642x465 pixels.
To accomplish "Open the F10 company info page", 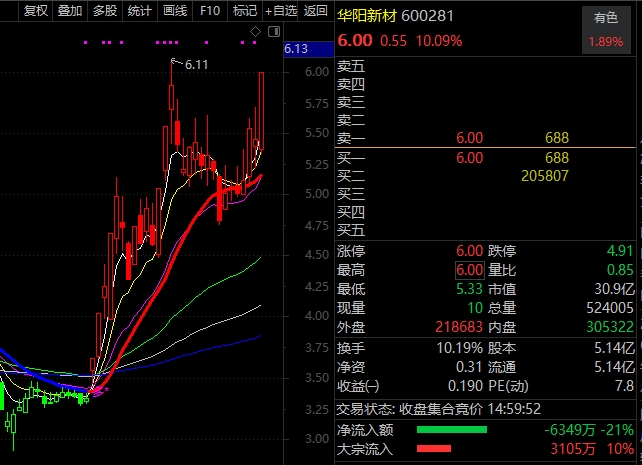I will (x=210, y=10).
